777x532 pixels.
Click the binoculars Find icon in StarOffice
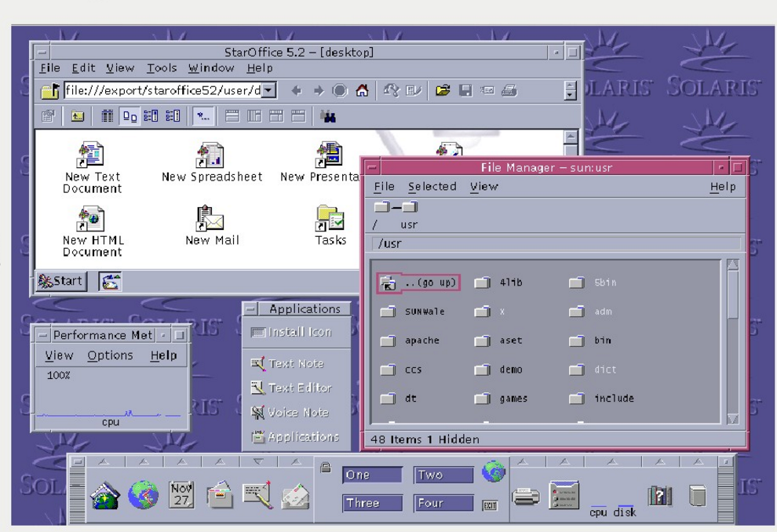328,116
